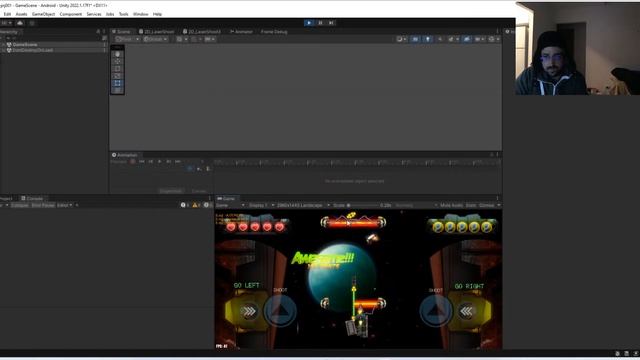Image resolution: width=640 pixels, height=360 pixels.
Task: Toggle Console info messages filter
Action: (x=185, y=205)
